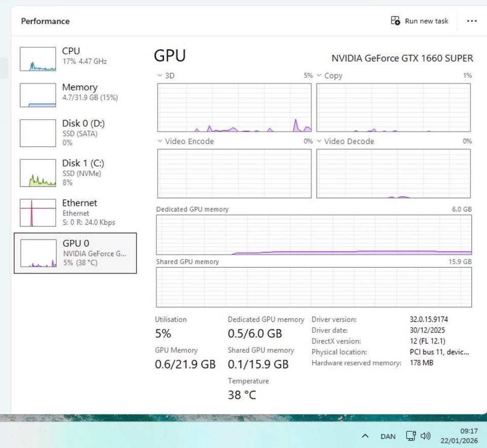The image size is (487, 448).
Task: Click the Ethernet throughput mini graph
Action: pyautogui.click(x=38, y=213)
